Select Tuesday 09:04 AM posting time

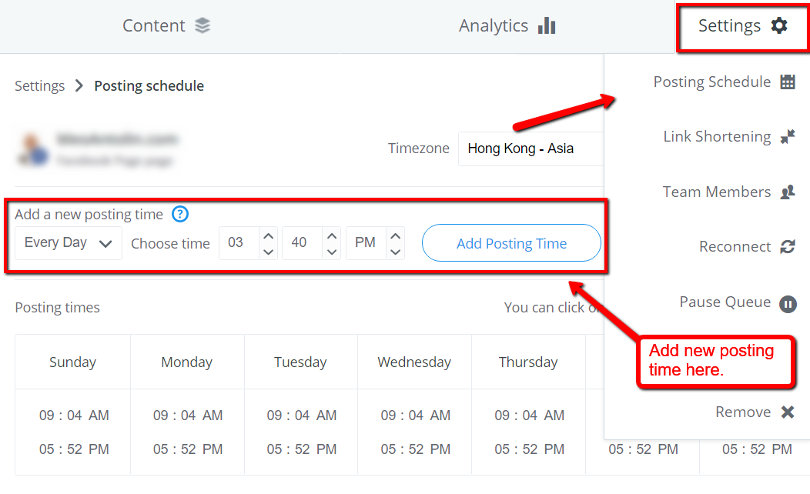coord(302,415)
